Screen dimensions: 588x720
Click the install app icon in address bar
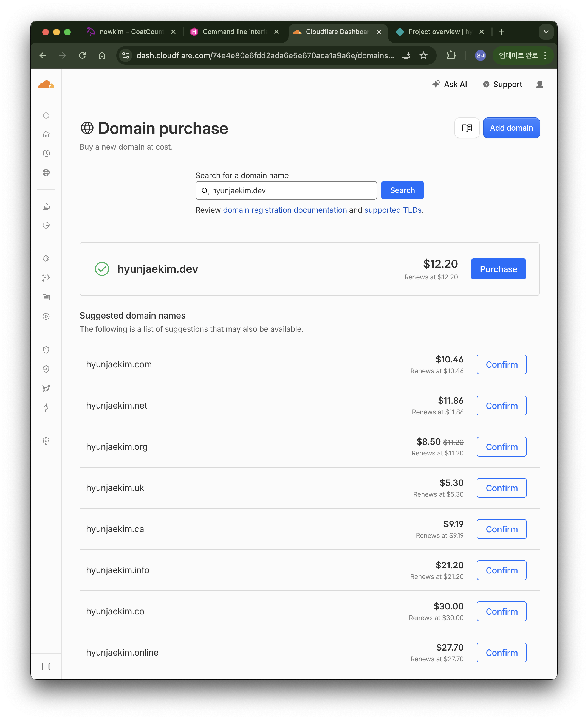click(406, 56)
